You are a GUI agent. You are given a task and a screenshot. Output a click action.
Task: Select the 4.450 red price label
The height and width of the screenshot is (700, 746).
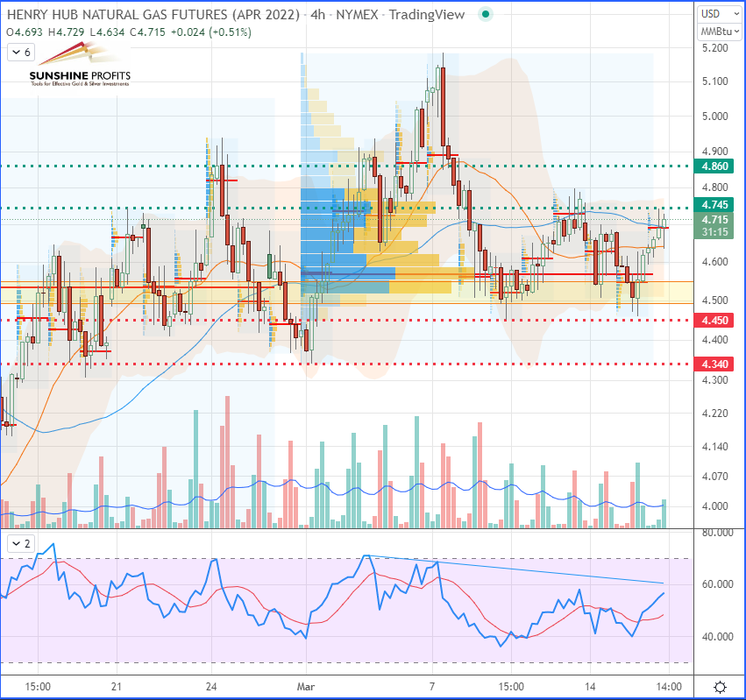coord(714,321)
